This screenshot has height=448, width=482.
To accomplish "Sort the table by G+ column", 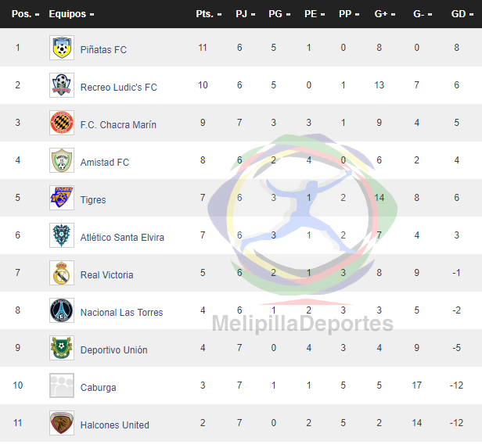I will coord(384,14).
